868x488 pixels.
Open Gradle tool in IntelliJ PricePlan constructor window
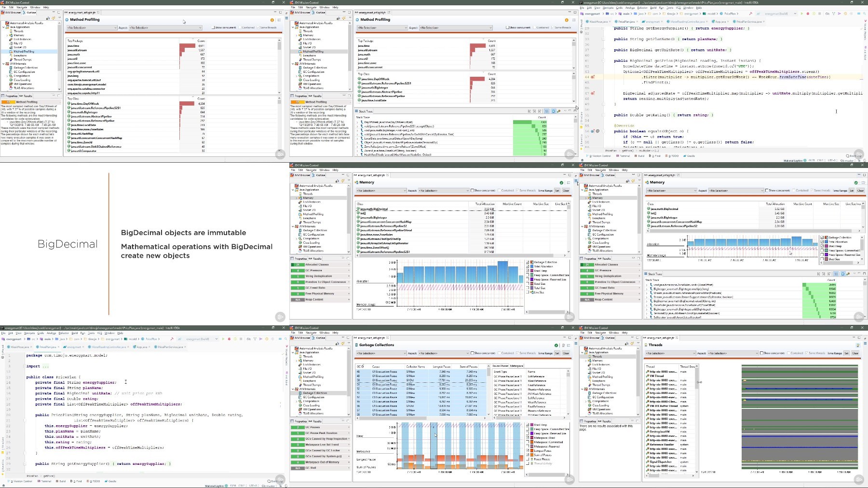tap(111, 481)
